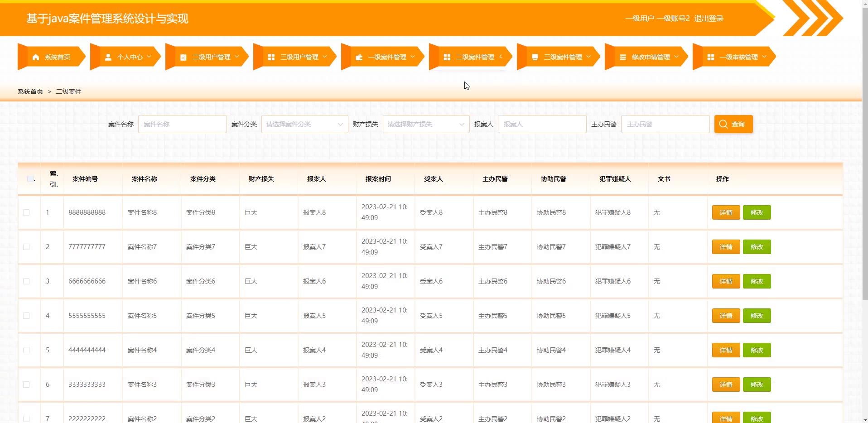Expand the 二级用户管理 menu chevron

237,57
